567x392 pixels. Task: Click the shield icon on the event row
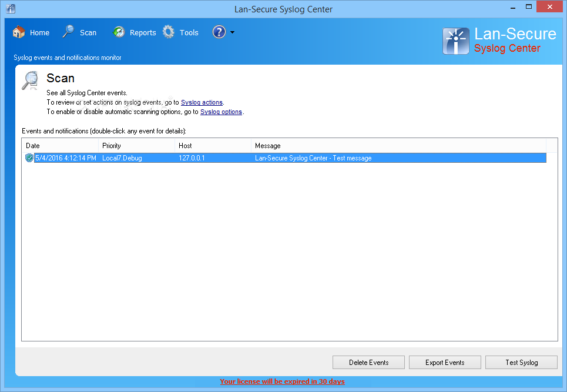tap(29, 158)
